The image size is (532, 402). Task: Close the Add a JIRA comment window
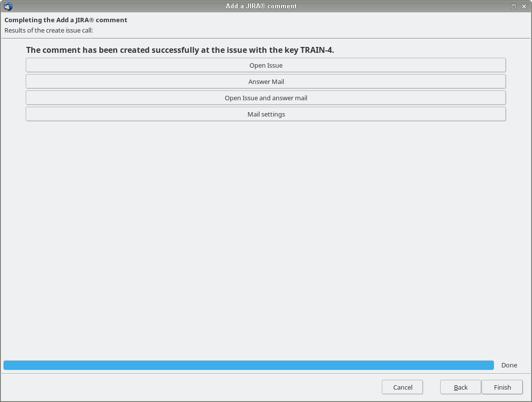524,6
